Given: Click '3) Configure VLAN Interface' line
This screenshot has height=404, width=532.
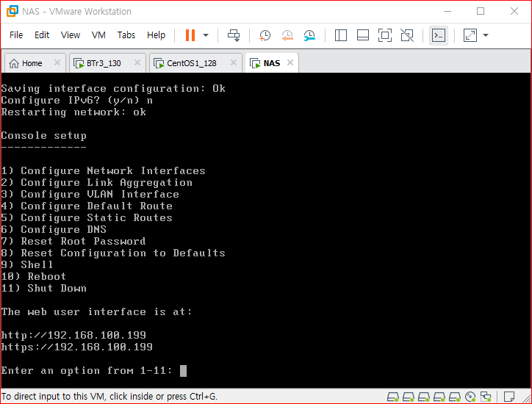Looking at the screenshot, I should (x=90, y=194).
